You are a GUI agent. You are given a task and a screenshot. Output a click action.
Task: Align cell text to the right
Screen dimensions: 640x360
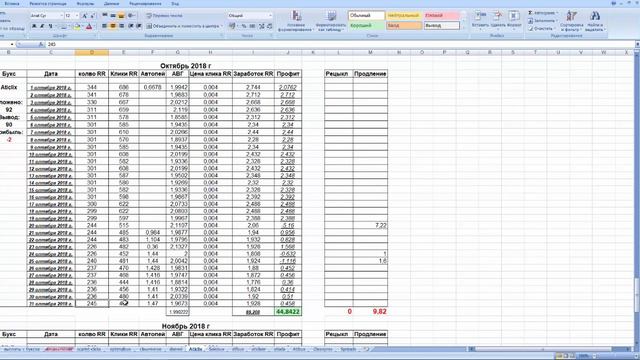pos(121,26)
